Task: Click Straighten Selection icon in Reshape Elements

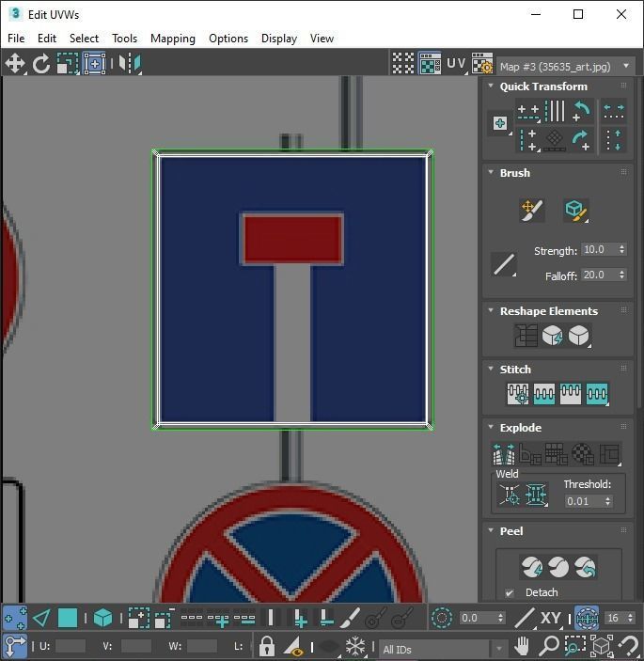Action: [x=526, y=336]
